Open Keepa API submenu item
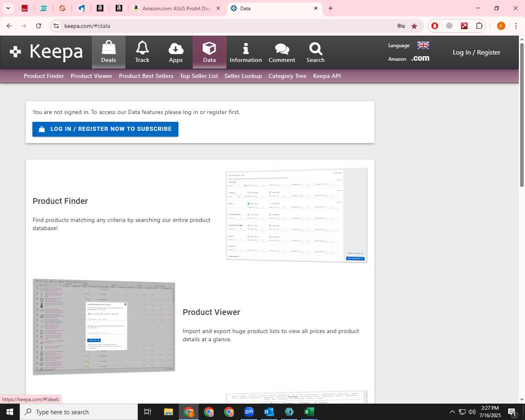The image size is (525, 420). click(x=327, y=76)
